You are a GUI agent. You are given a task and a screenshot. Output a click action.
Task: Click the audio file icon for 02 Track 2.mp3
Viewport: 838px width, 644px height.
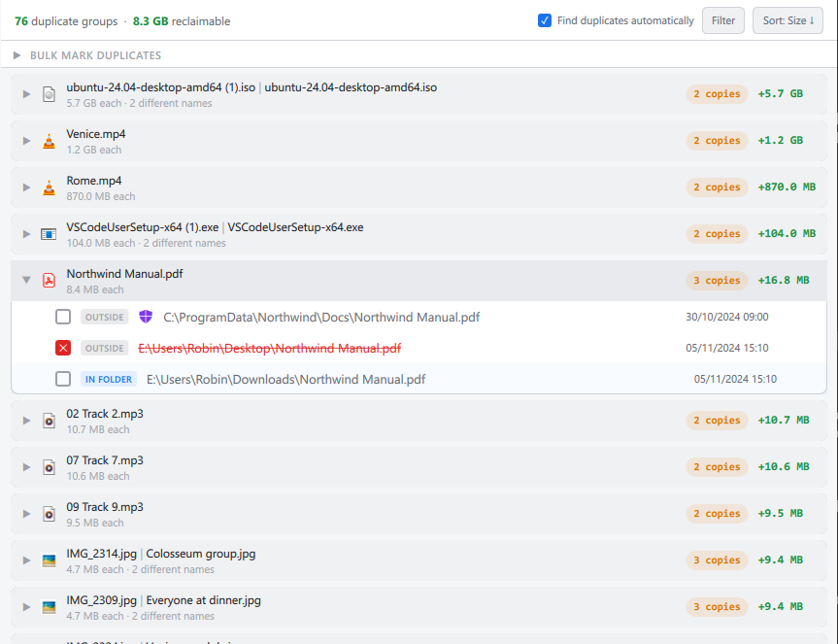click(49, 422)
